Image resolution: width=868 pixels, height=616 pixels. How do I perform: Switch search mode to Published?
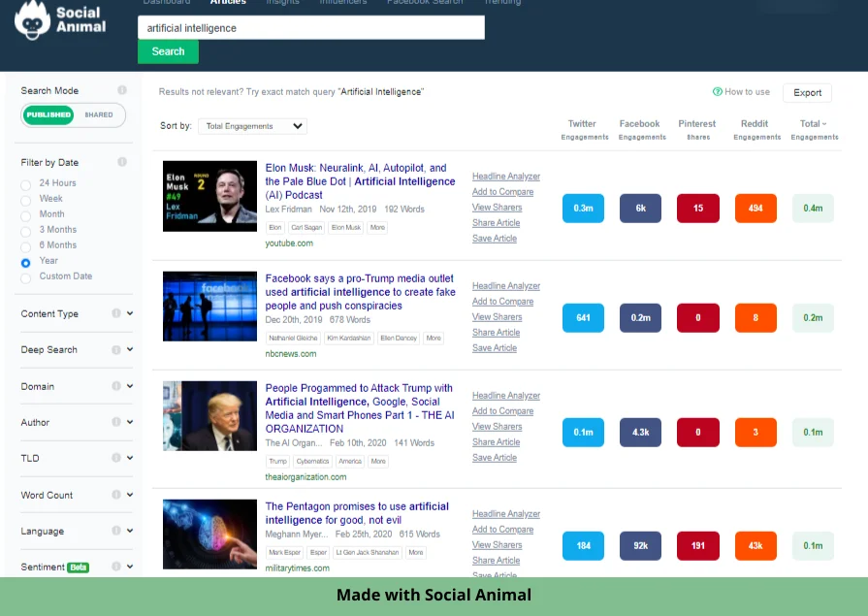point(48,114)
